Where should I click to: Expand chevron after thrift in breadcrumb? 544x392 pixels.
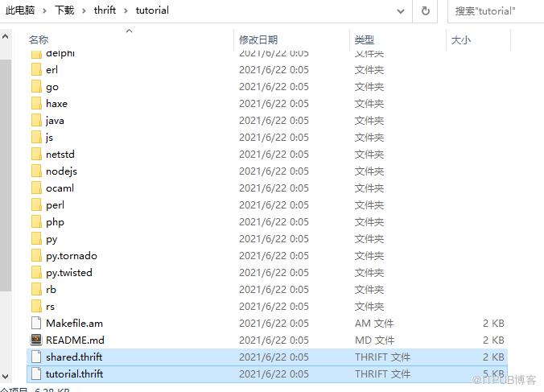[x=126, y=10]
